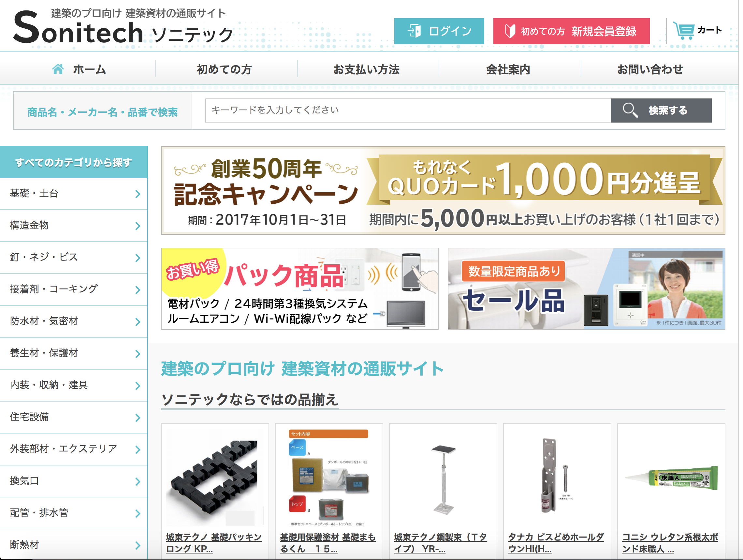The height and width of the screenshot is (560, 743).
Task: Click the shopping cart icon
Action: point(683,31)
